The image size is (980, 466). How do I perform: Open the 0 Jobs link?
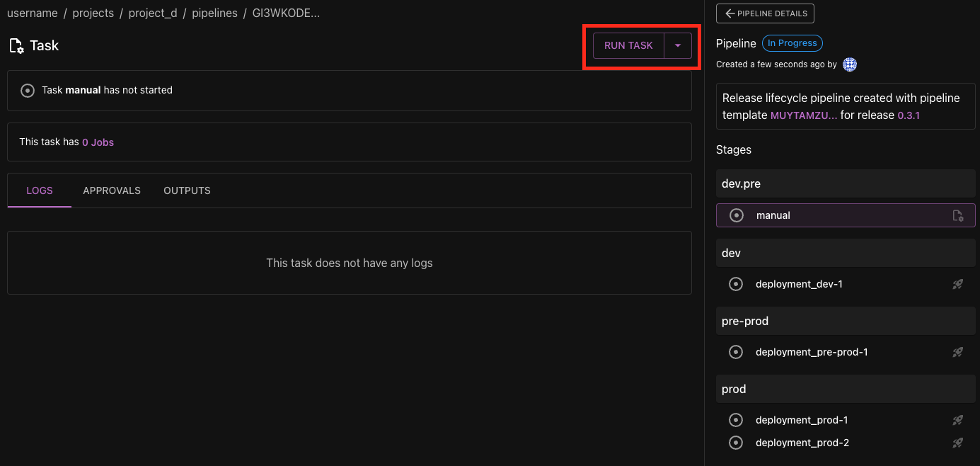[x=98, y=142]
